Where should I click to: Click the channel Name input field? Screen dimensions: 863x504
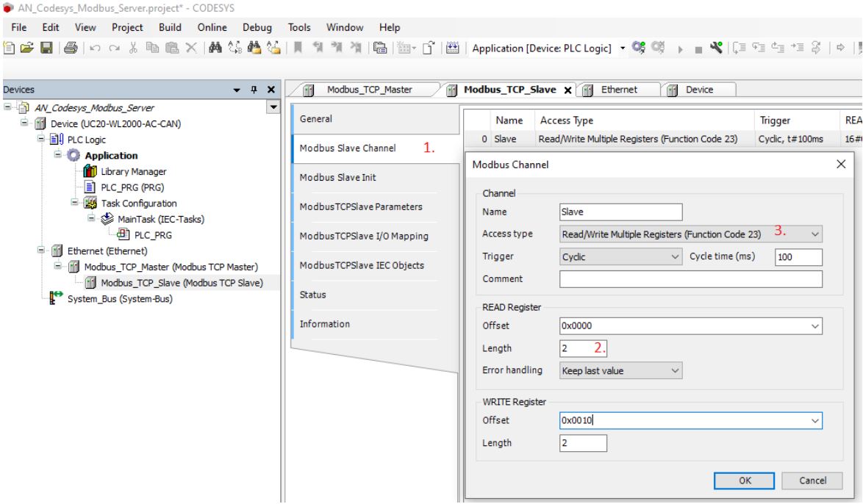(x=621, y=212)
